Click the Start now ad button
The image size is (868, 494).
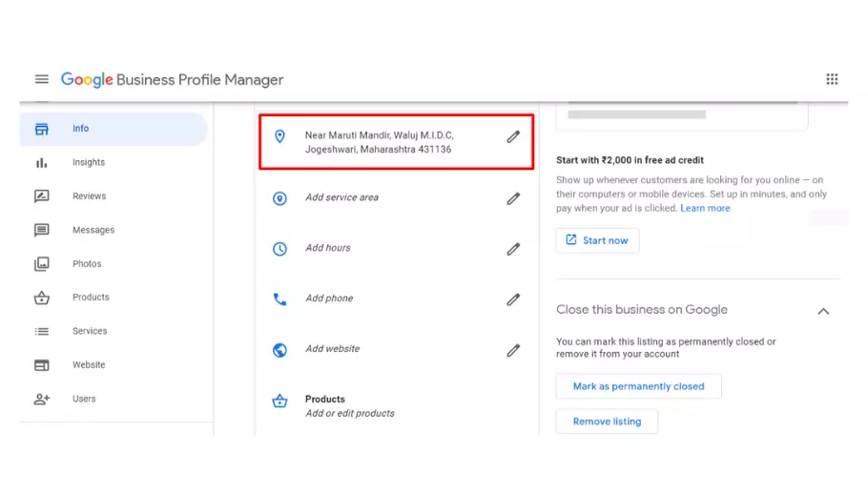click(597, 240)
